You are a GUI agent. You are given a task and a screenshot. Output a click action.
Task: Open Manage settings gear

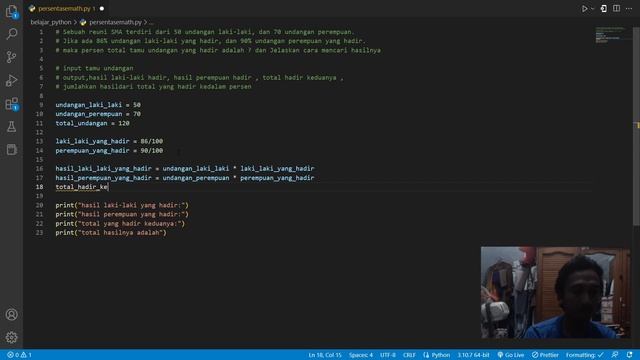pos(11,337)
